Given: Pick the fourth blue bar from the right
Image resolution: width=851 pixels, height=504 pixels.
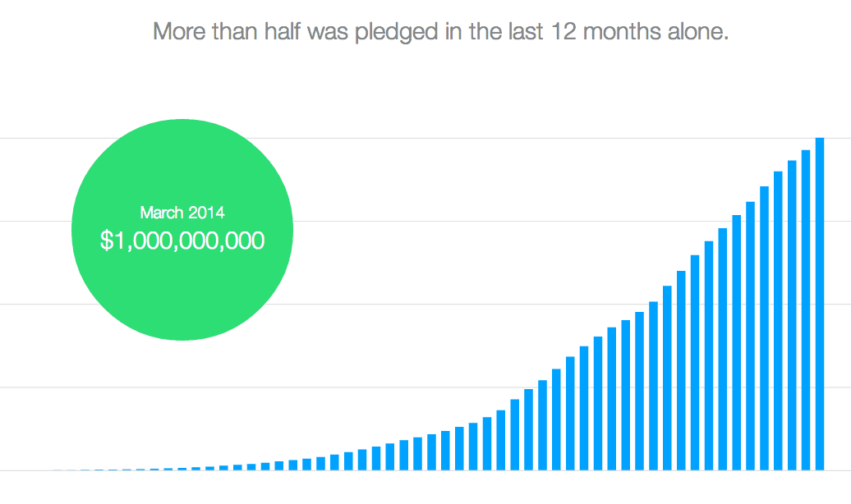Looking at the screenshot, I should click(x=778, y=321).
